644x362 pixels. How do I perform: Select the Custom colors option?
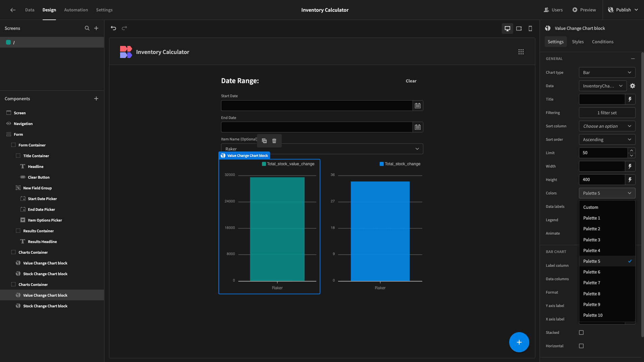(607, 207)
